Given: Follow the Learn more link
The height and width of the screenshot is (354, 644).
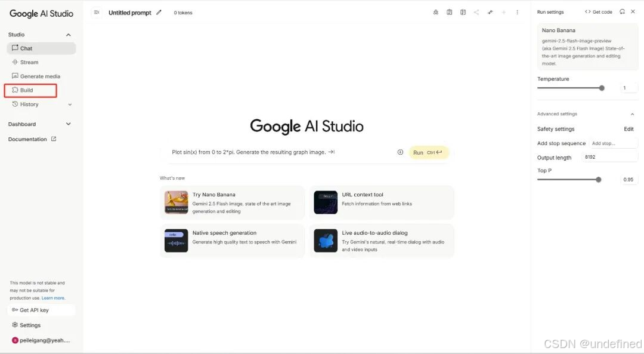Looking at the screenshot, I should click(x=53, y=298).
